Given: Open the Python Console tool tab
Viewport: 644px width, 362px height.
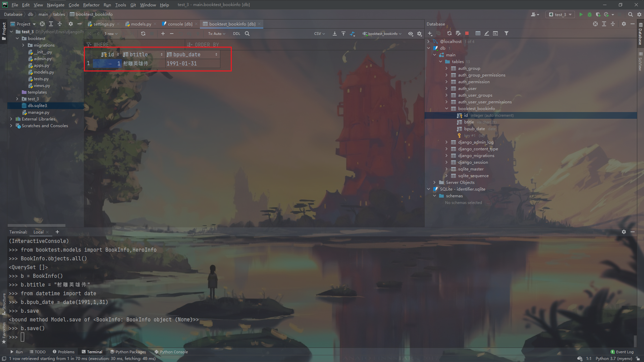Looking at the screenshot, I should tap(171, 352).
